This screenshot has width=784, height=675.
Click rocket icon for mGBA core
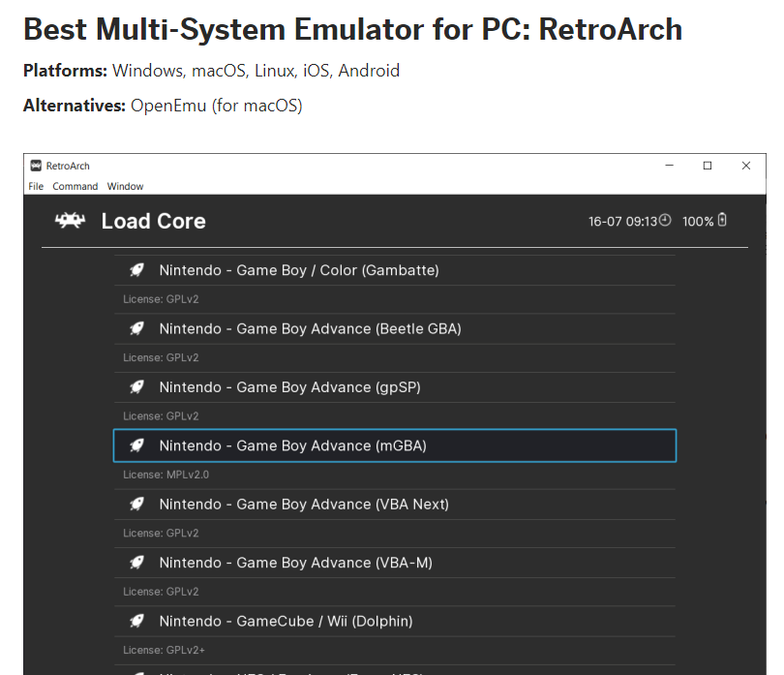coord(136,445)
